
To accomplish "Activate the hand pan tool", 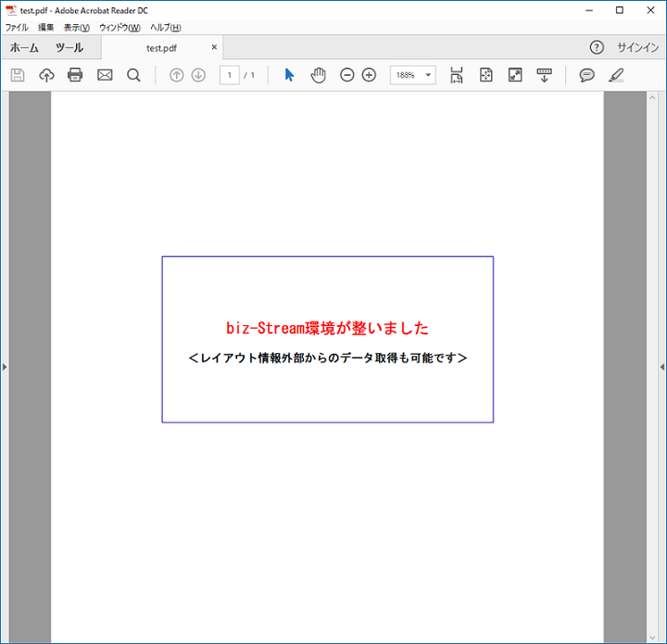I will click(x=318, y=75).
